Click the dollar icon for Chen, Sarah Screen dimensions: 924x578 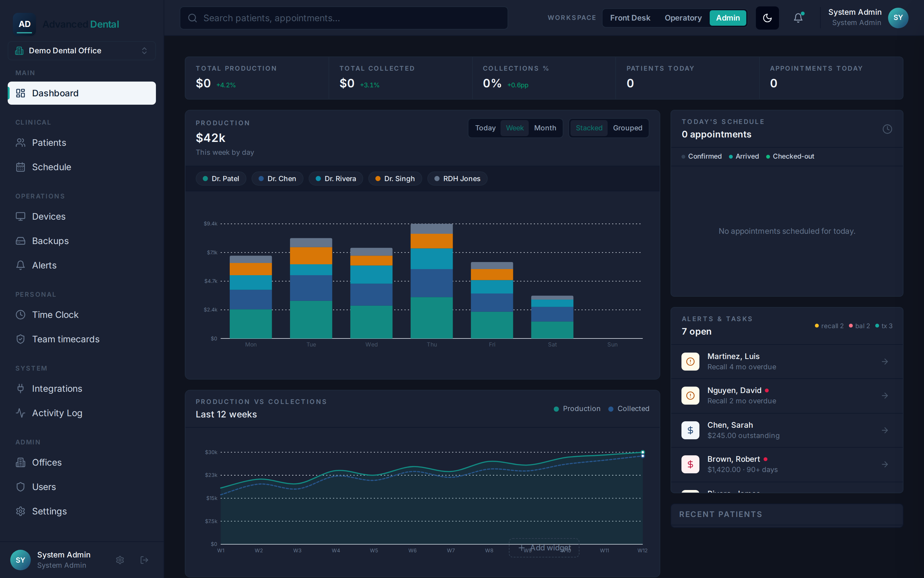(x=690, y=430)
